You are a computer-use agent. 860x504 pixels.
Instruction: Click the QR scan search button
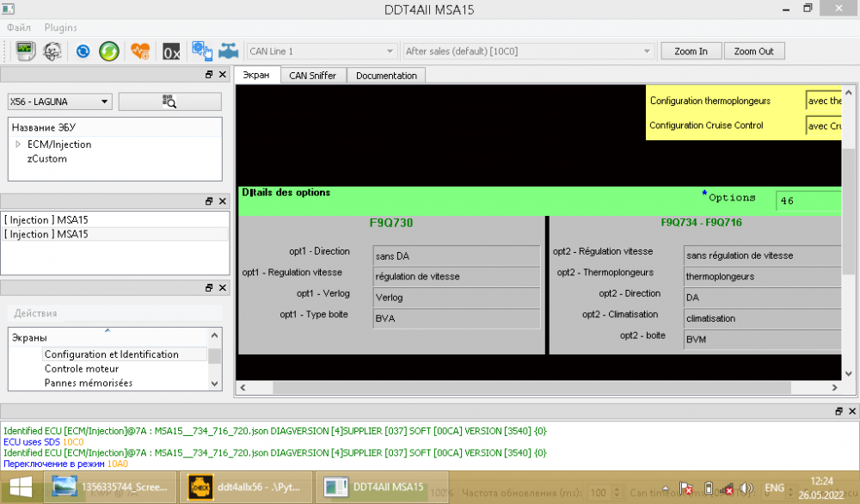tap(170, 101)
